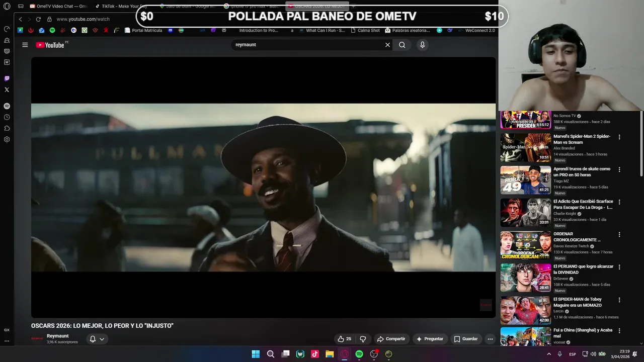Click the address bar URL
The width and height of the screenshot is (644, 362).
coord(83,19)
